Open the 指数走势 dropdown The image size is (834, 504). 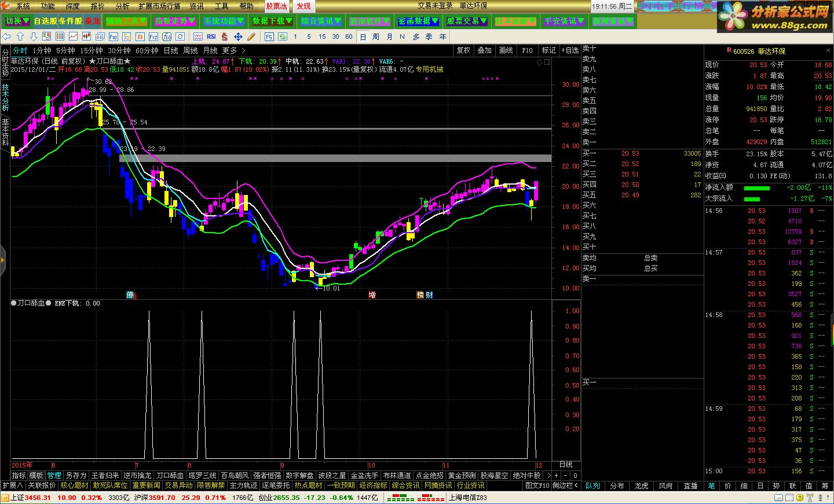(175, 21)
